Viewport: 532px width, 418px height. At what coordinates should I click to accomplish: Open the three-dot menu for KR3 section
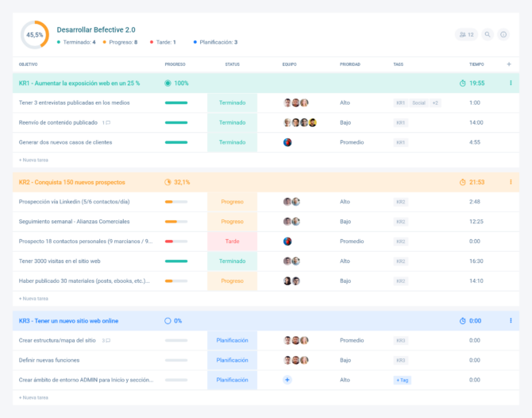[x=511, y=321]
